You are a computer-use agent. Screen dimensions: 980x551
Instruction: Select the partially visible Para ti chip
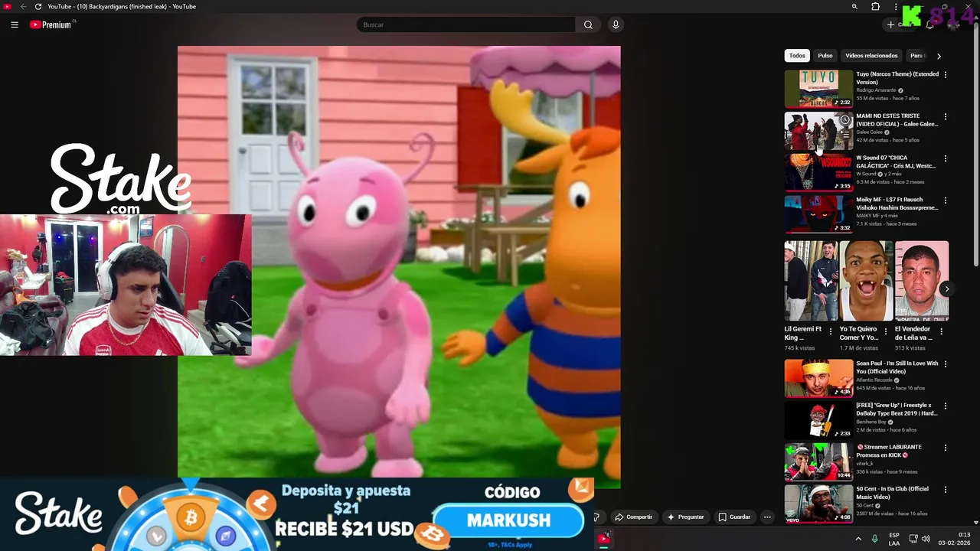(916, 56)
